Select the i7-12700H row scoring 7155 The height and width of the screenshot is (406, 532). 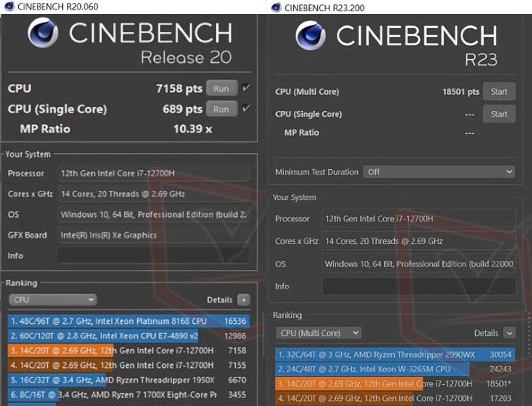click(x=129, y=366)
